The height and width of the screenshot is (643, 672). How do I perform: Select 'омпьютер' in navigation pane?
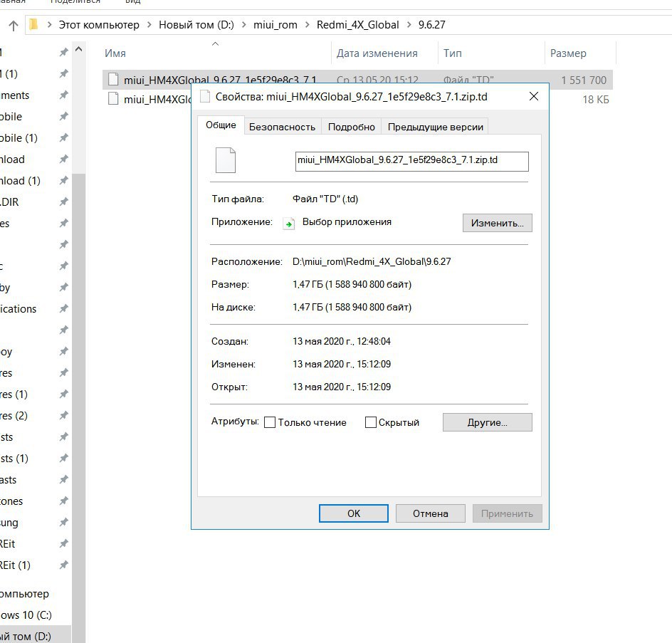tap(24, 594)
